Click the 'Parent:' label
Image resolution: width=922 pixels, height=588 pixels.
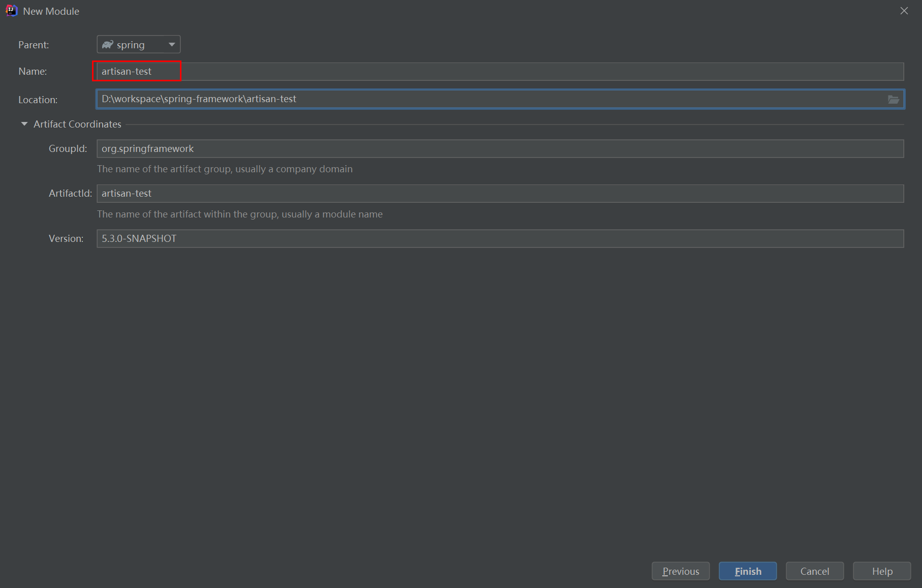pos(34,45)
